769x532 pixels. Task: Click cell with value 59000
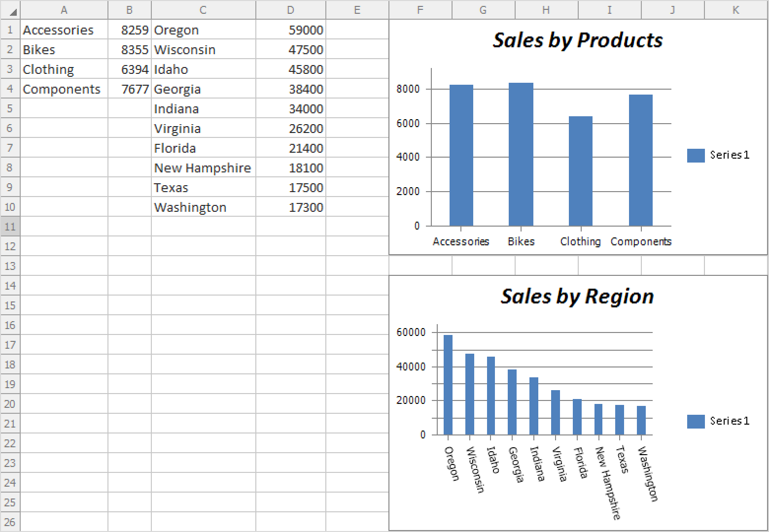click(290, 30)
